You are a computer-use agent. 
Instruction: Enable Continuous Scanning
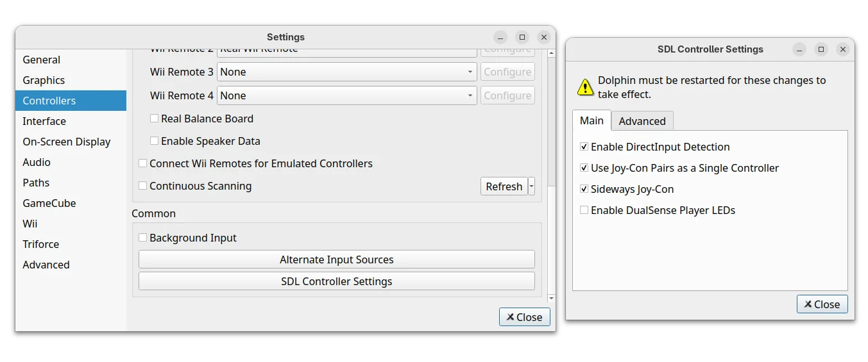pyautogui.click(x=143, y=186)
